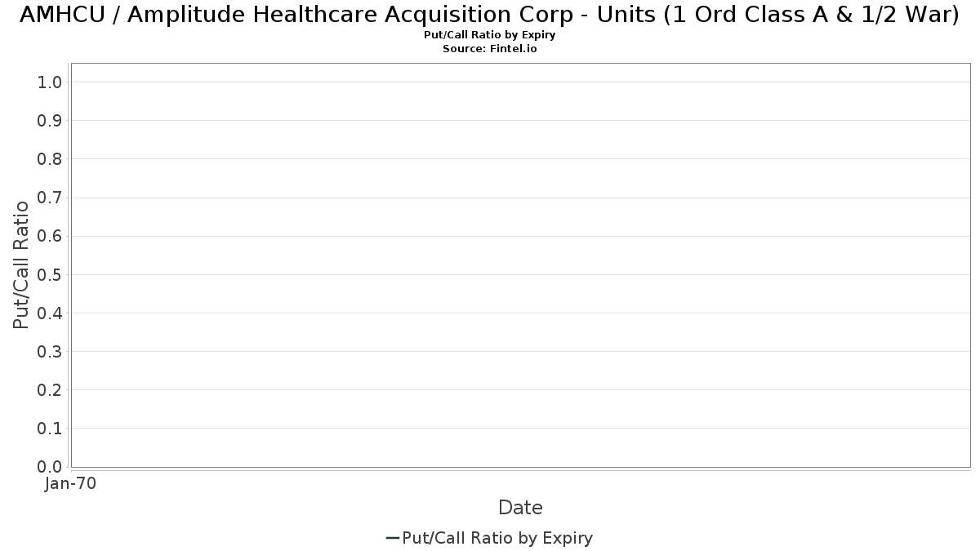Click the AMHCU chart title text

click(489, 14)
